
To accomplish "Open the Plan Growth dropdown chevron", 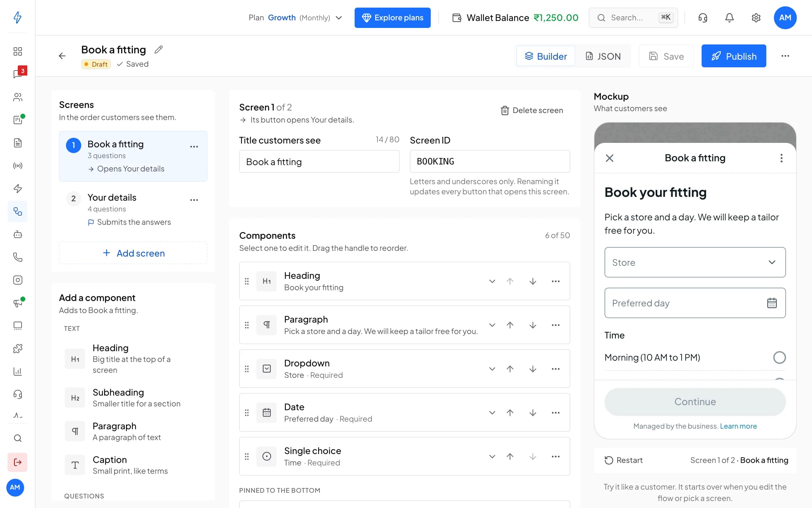I will [339, 18].
